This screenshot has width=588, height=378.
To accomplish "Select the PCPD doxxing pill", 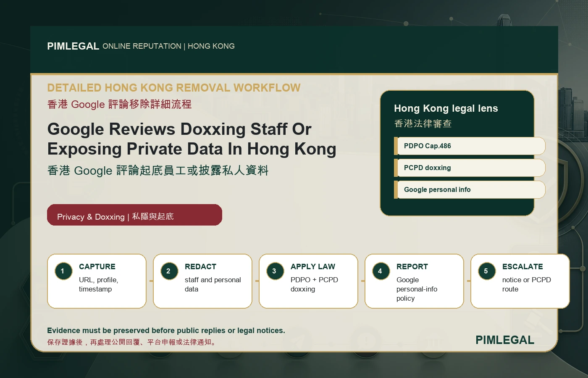I will (x=470, y=168).
